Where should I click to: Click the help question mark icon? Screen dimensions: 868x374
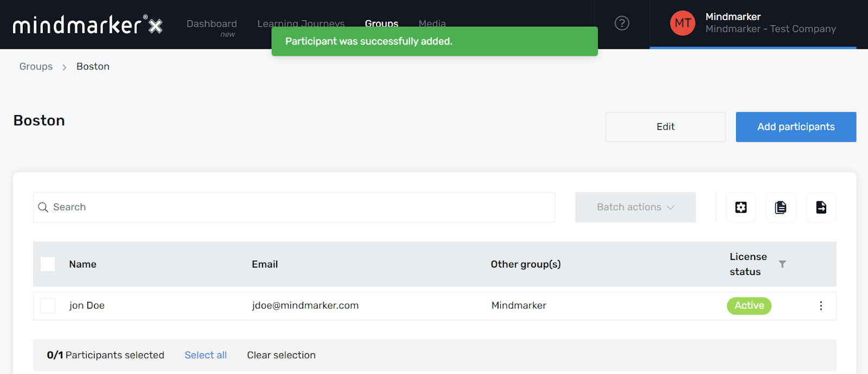point(622,23)
